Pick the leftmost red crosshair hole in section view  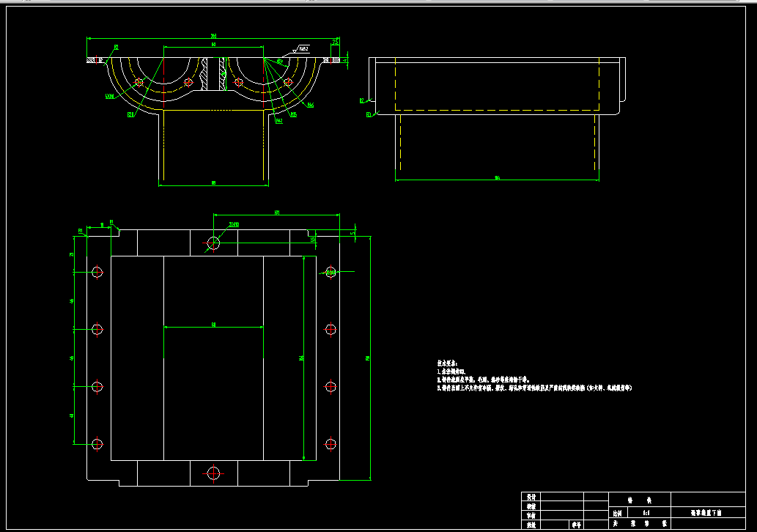(x=139, y=82)
